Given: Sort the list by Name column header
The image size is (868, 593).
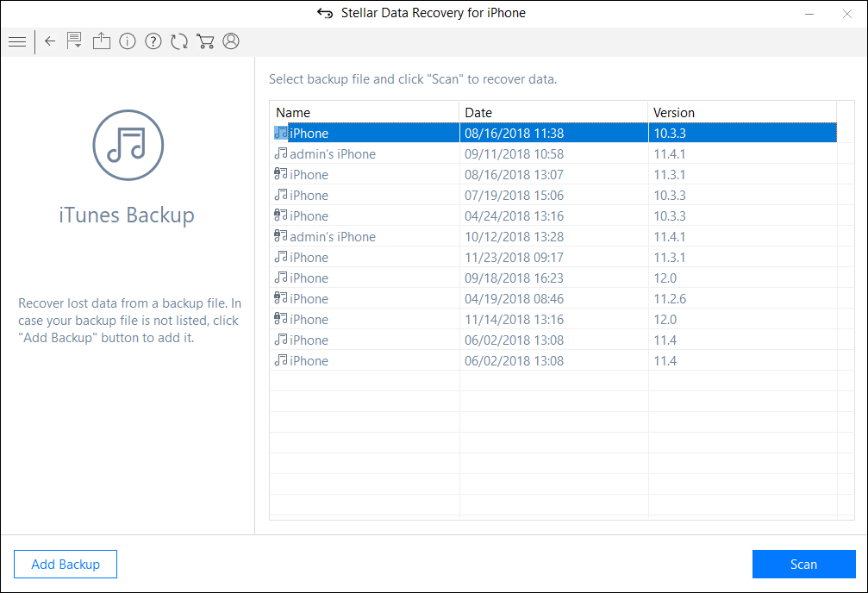Looking at the screenshot, I should (x=365, y=112).
